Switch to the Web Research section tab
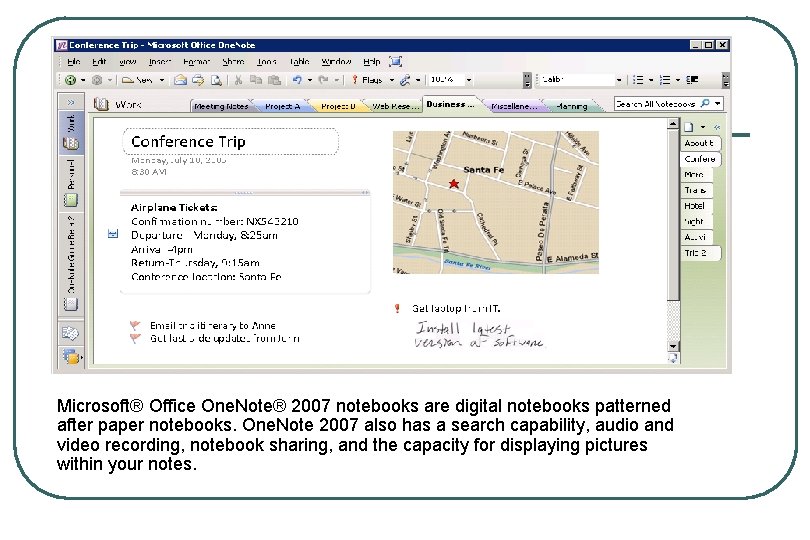 pyautogui.click(x=395, y=106)
